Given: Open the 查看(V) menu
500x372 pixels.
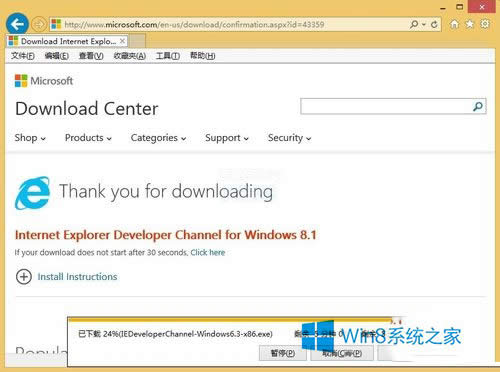Looking at the screenshot, I should click(91, 56).
